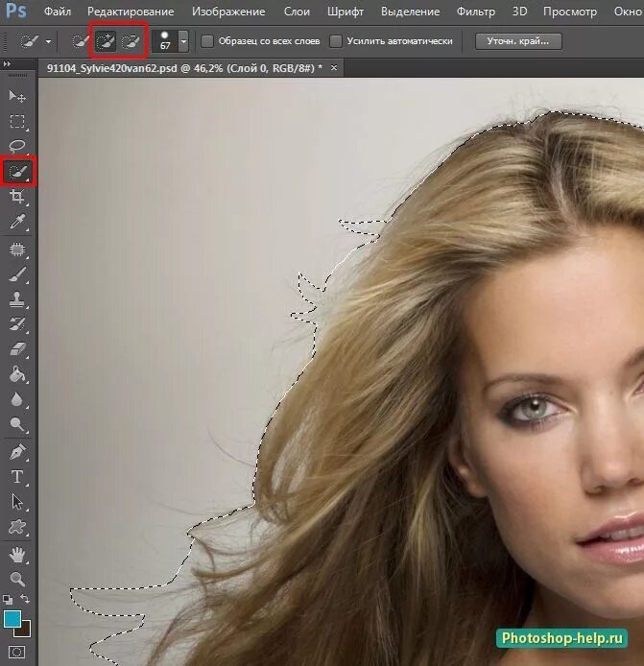The height and width of the screenshot is (666, 644).
Task: Open the Файл menu
Action: point(58,12)
